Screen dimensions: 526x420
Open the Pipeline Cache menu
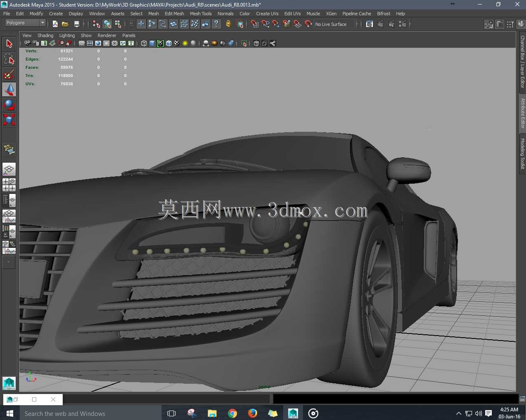[357, 14]
